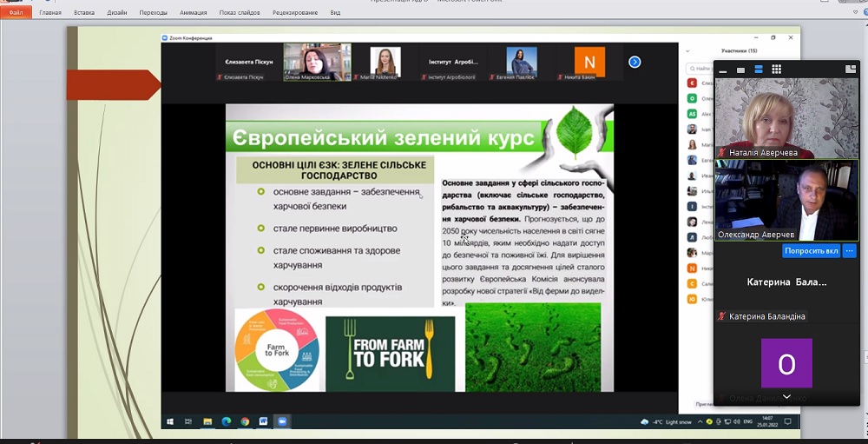Click the ENG language indicator
Image resolution: width=868 pixels, height=444 pixels.
747,421
